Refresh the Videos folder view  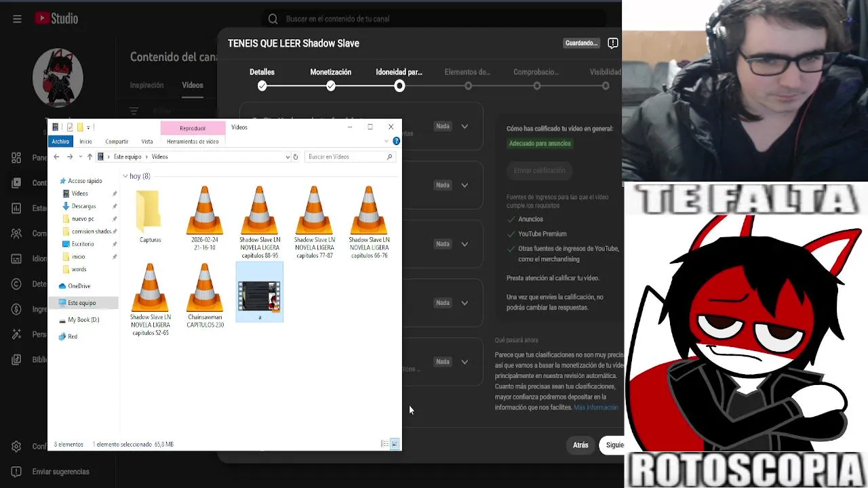tap(296, 157)
